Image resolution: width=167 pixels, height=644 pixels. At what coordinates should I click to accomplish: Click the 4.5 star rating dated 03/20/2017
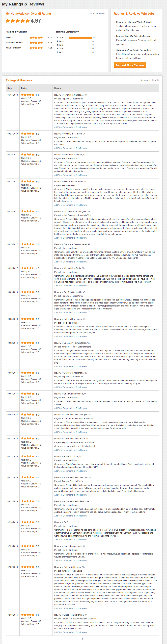click(x=28, y=268)
